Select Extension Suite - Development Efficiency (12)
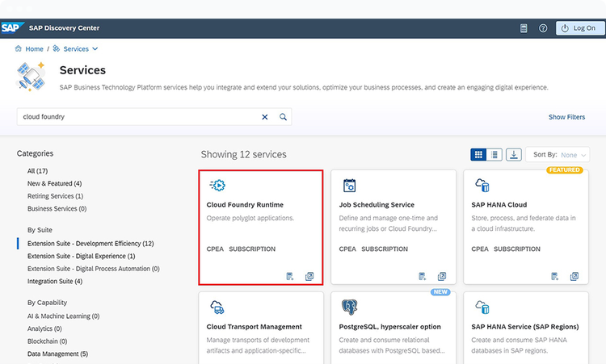606x364 pixels. [90, 244]
